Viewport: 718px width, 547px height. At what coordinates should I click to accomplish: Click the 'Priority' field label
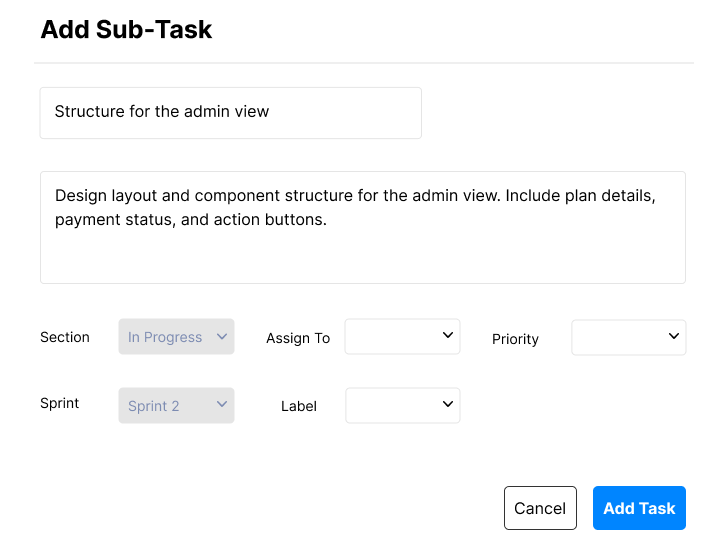coord(515,339)
